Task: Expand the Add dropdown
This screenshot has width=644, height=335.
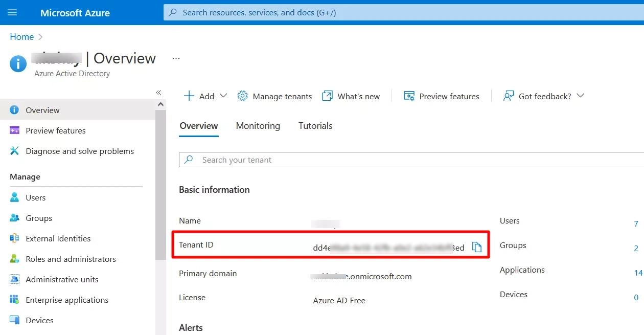Action: (223, 96)
